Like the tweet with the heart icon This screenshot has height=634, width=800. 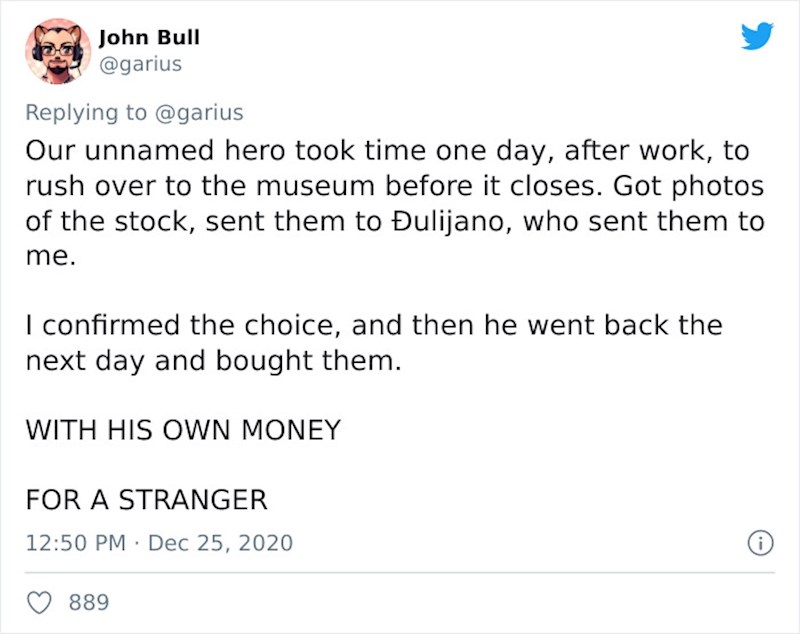pos(40,603)
